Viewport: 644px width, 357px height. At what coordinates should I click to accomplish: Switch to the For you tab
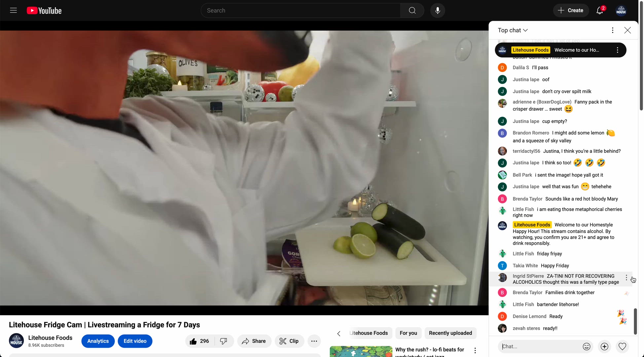(408, 333)
